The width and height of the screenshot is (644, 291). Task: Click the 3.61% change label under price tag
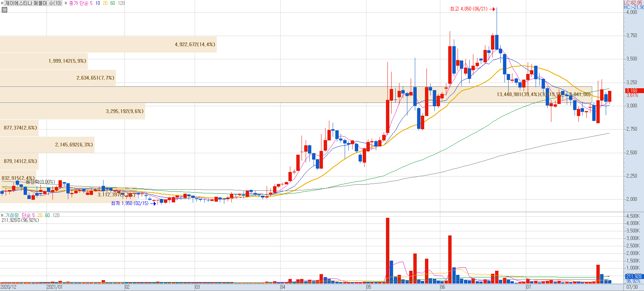[632, 95]
